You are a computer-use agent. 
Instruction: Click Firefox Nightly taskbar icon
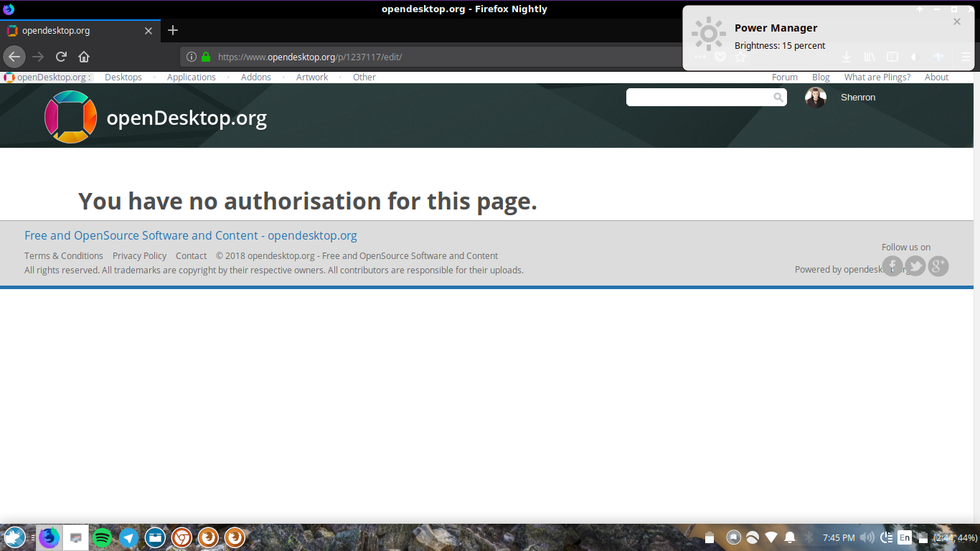click(50, 537)
